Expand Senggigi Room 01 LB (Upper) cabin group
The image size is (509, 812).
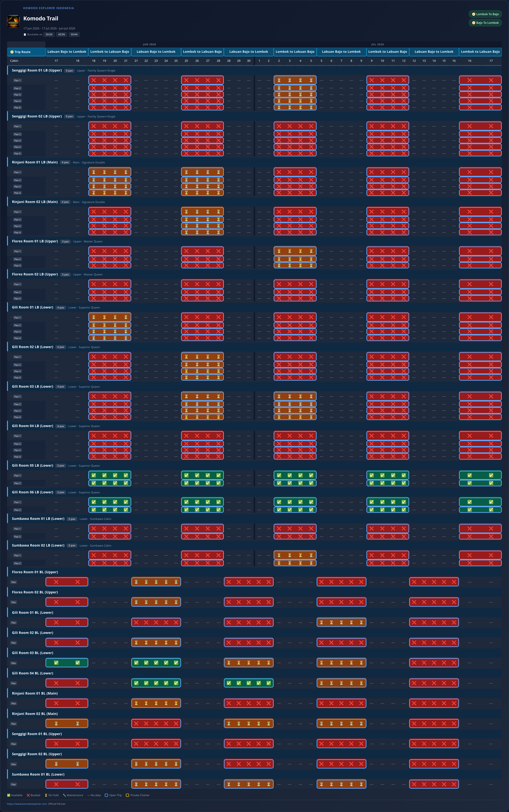254,70
